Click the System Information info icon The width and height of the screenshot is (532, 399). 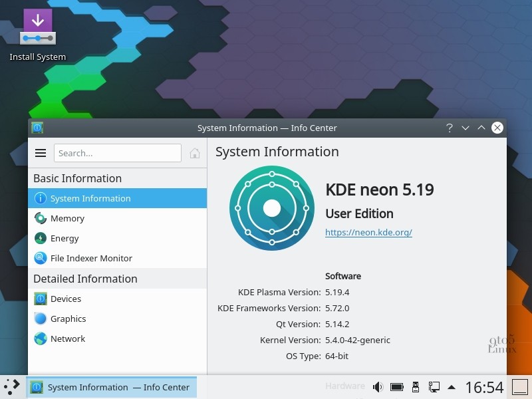pyautogui.click(x=41, y=198)
